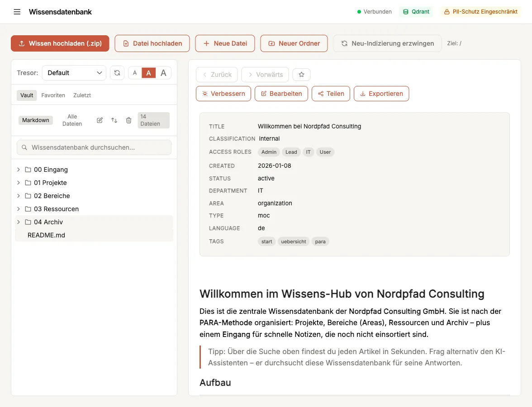Switch to the Zuletzt tab
Image resolution: width=532 pixels, height=407 pixels.
tap(82, 95)
